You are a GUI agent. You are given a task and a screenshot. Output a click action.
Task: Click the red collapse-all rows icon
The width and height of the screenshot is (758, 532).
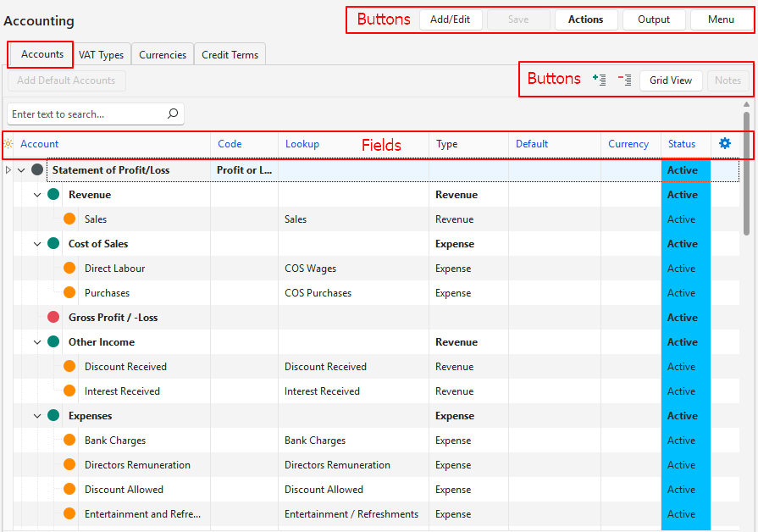click(624, 80)
